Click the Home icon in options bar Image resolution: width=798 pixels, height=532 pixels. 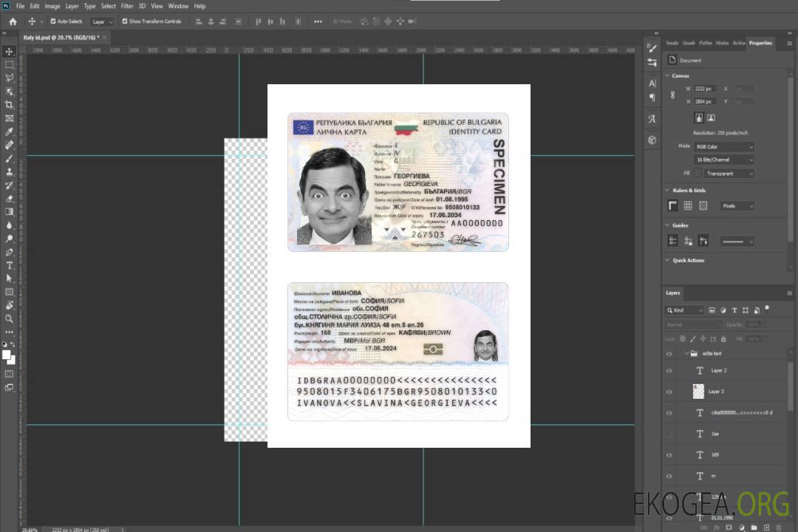click(13, 21)
